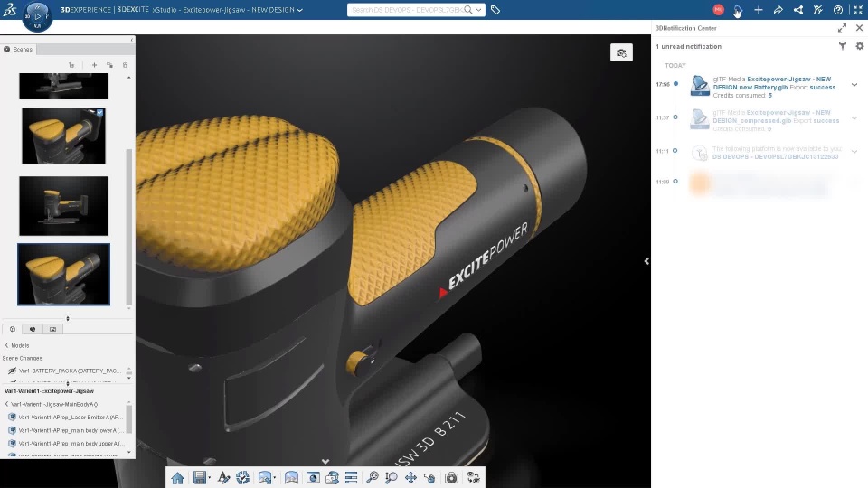The width and height of the screenshot is (868, 488).
Task: Open the tools crossed-wrench icon
Action: [818, 10]
